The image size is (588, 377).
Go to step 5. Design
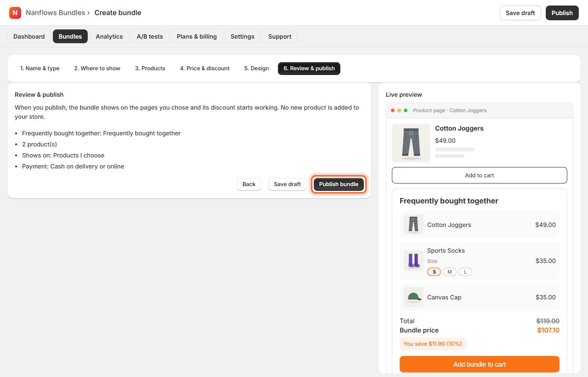pos(257,68)
